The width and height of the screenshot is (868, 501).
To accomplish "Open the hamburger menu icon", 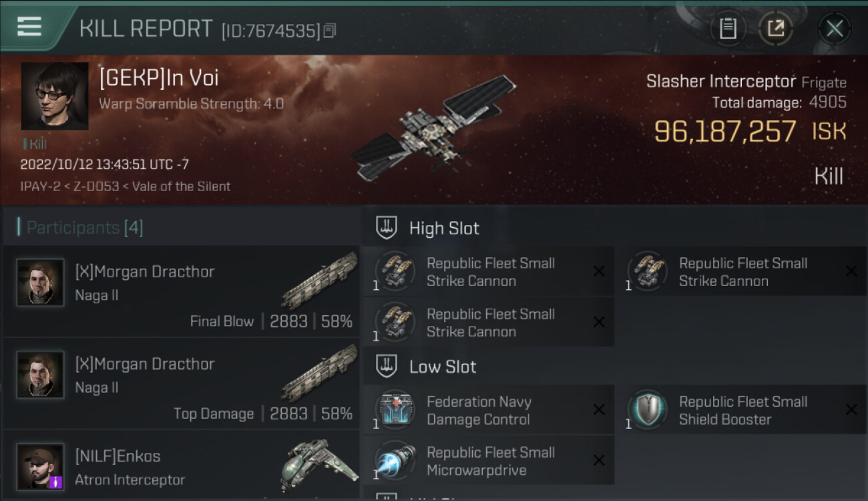I will (x=29, y=27).
